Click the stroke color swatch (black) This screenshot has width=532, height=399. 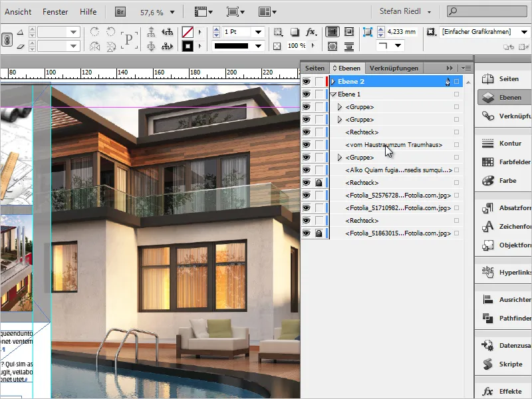pyautogui.click(x=188, y=46)
